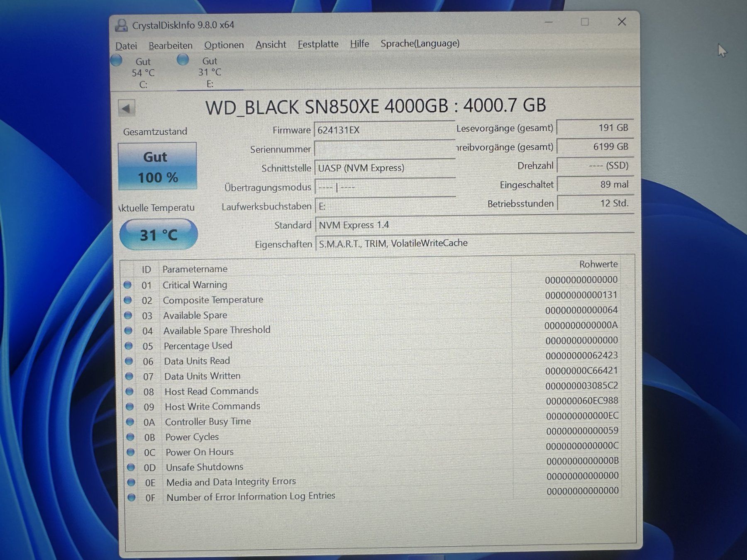The width and height of the screenshot is (747, 560).
Task: Select the Data Units Read row
Action: (x=372, y=359)
